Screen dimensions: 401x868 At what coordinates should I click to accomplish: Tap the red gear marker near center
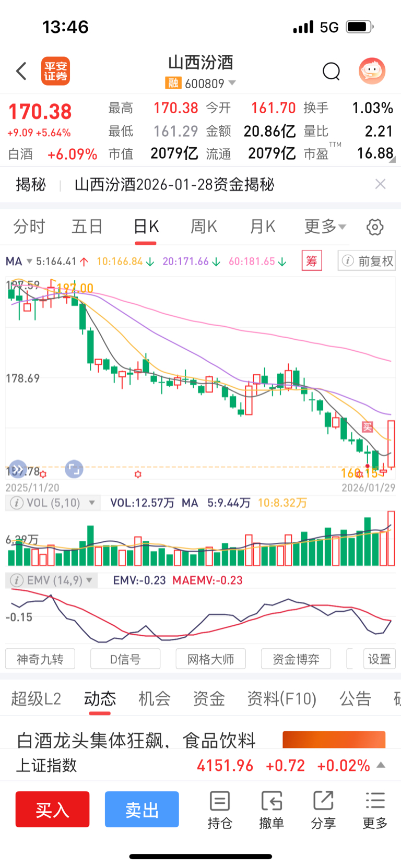pos(138,474)
